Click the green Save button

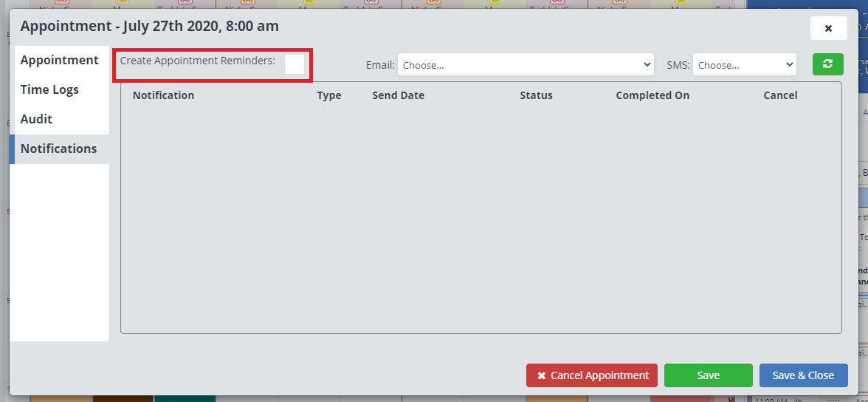(x=708, y=375)
